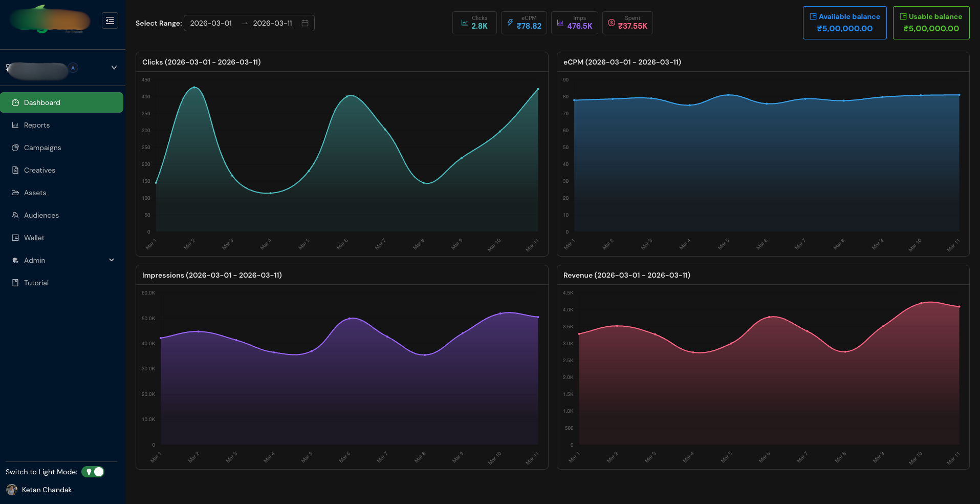
Task: Toggle the Switch to Light Mode switch
Action: [93, 472]
